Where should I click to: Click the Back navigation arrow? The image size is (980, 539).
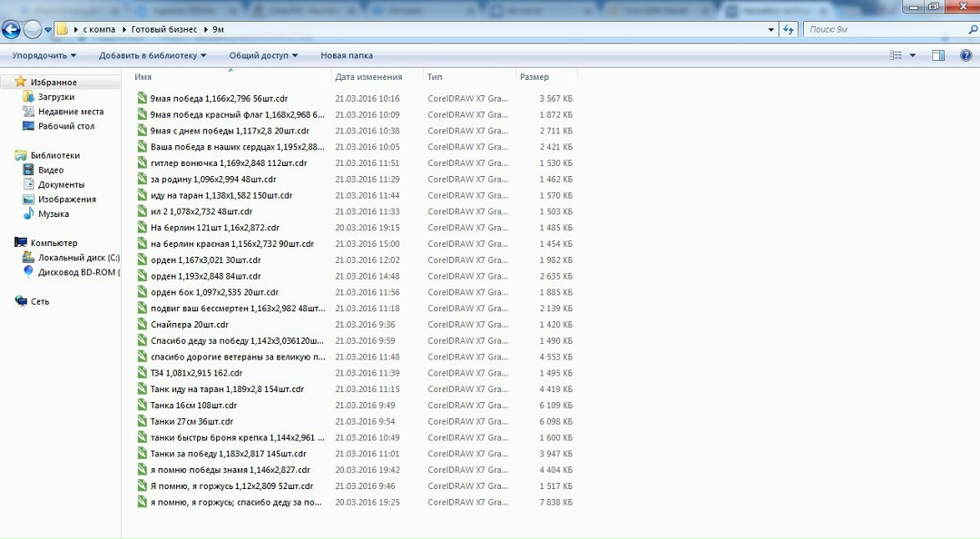pyautogui.click(x=12, y=29)
